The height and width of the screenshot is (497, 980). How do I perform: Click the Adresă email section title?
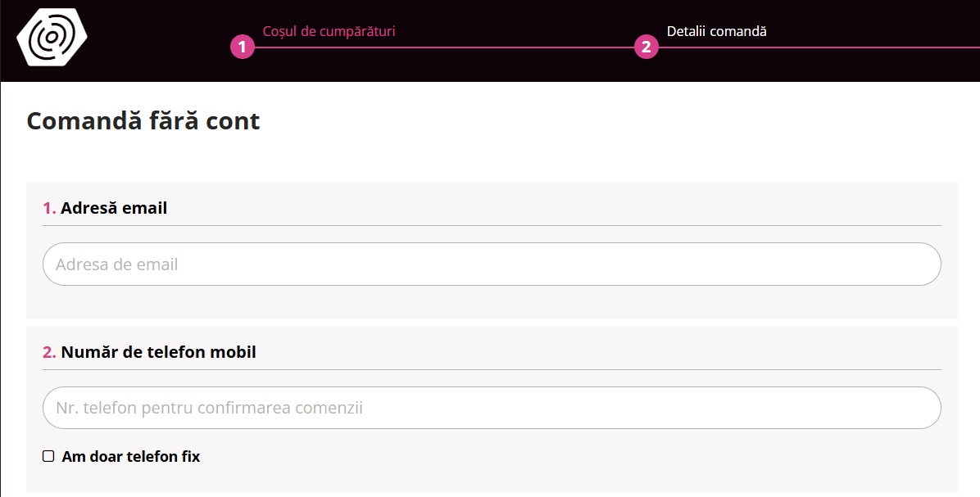pos(114,208)
